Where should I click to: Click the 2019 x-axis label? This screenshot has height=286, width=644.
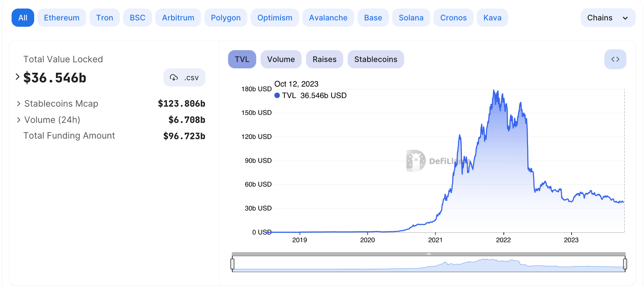pos(300,240)
